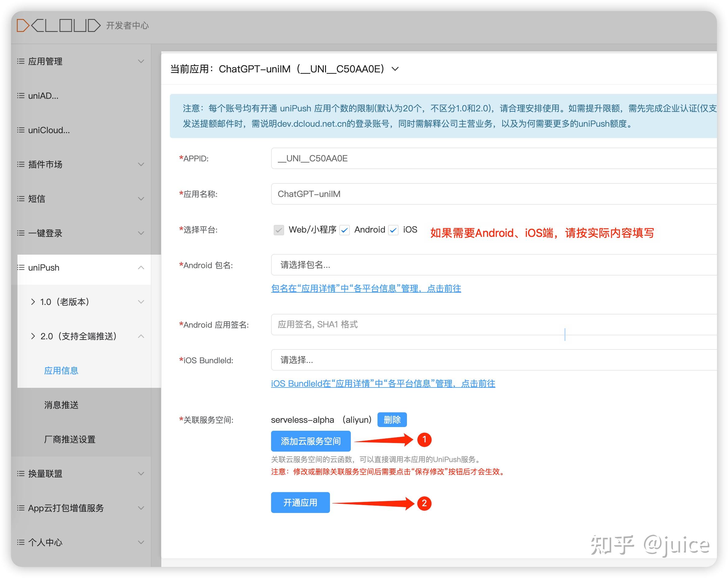Click the DCloud logo in header
Screen dimensions: 728x578
pyautogui.click(x=58, y=25)
